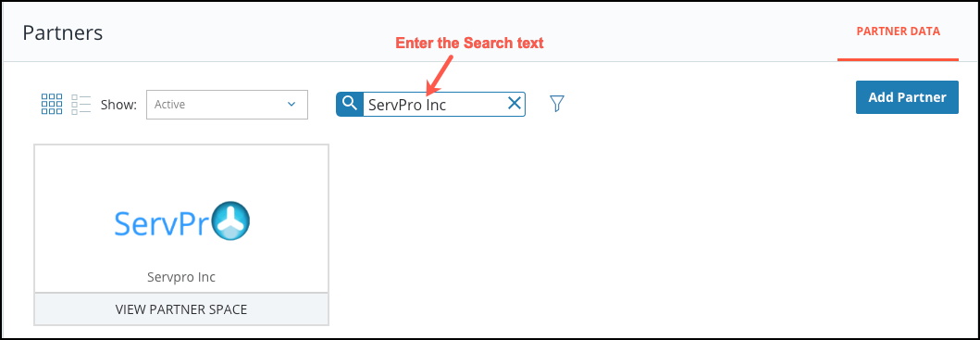Click the Partners page heading
Viewport: 980px width, 340px height.
click(63, 32)
